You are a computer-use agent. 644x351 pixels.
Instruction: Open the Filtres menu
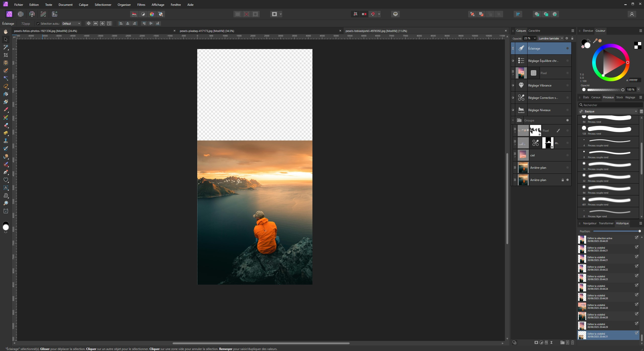tap(141, 5)
